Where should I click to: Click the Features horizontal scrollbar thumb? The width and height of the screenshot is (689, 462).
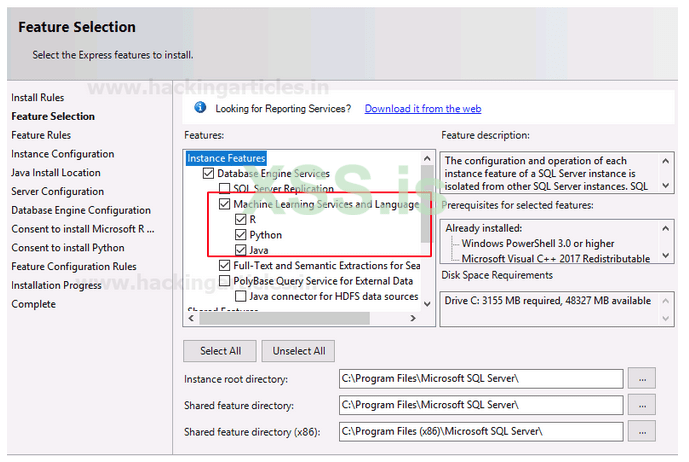point(284,318)
